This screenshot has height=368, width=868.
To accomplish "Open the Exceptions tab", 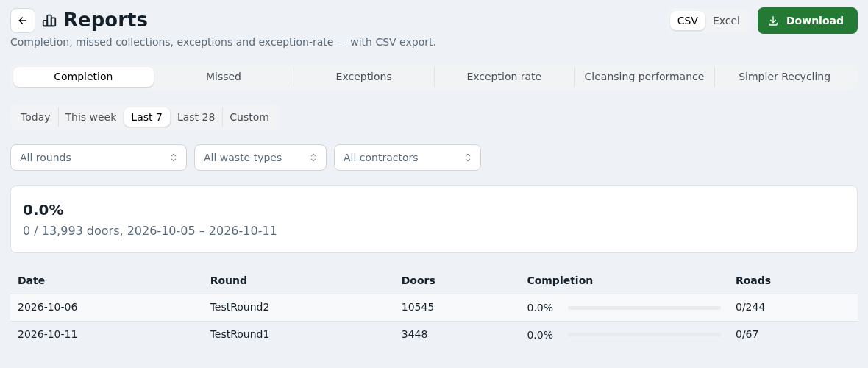I will tap(363, 77).
